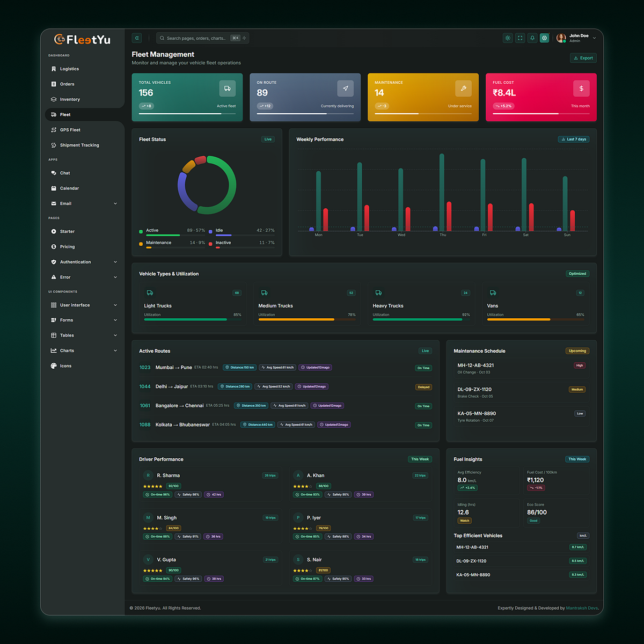Click the Calendar sidebar icon
Screen dimensions: 644x644
(x=54, y=188)
